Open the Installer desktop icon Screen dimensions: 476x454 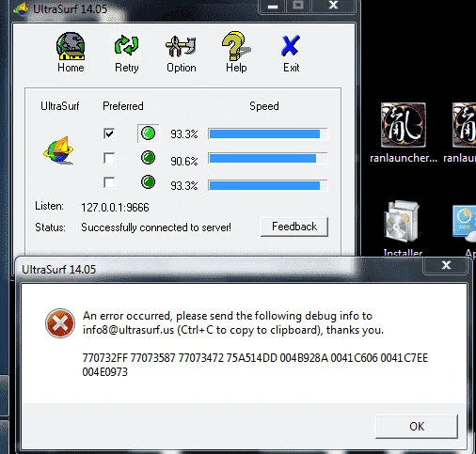[403, 228]
